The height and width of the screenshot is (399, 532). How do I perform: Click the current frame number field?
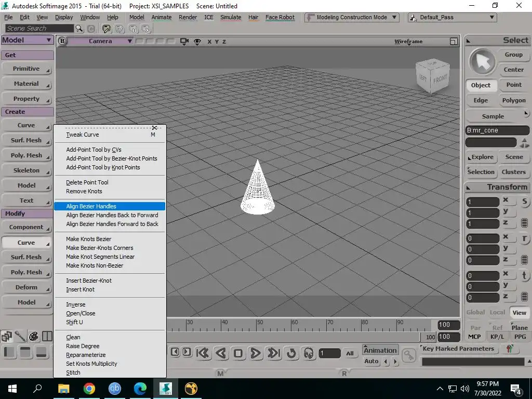click(329, 353)
